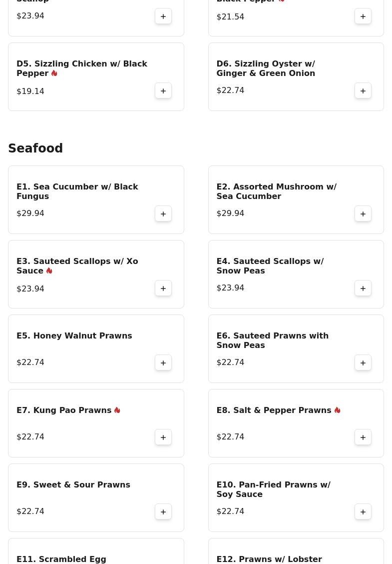Click spicy flame icon on Salt & Pepper Prawns

click(338, 410)
